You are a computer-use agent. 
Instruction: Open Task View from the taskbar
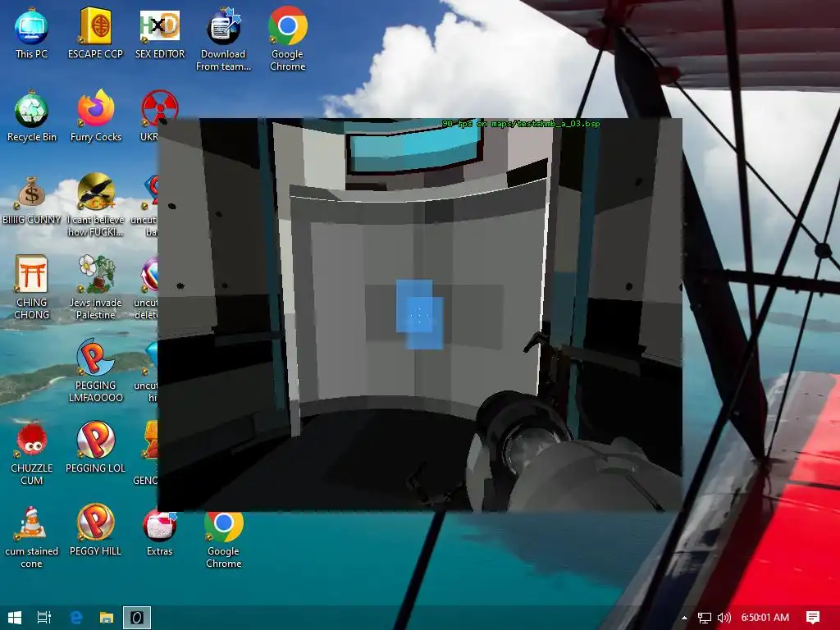(x=44, y=618)
